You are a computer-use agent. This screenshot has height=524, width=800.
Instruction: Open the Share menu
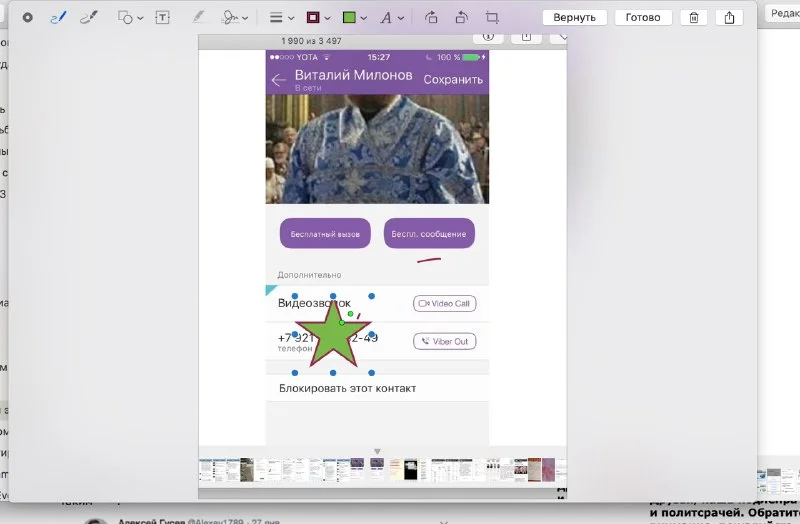730,18
